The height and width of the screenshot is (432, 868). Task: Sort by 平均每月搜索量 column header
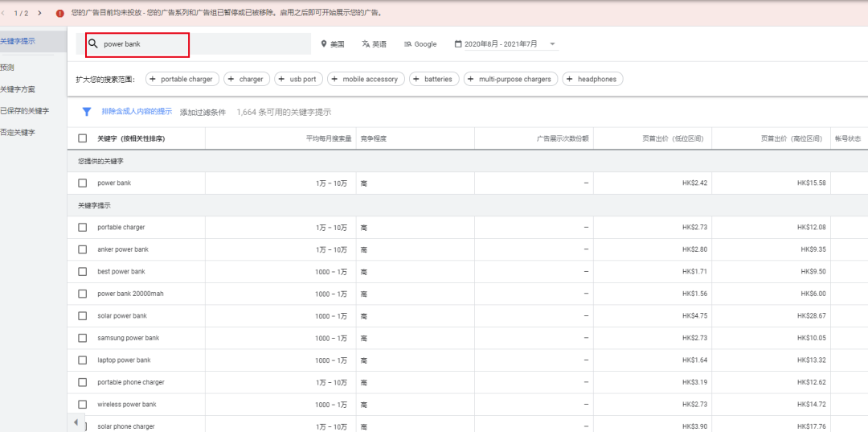click(329, 138)
